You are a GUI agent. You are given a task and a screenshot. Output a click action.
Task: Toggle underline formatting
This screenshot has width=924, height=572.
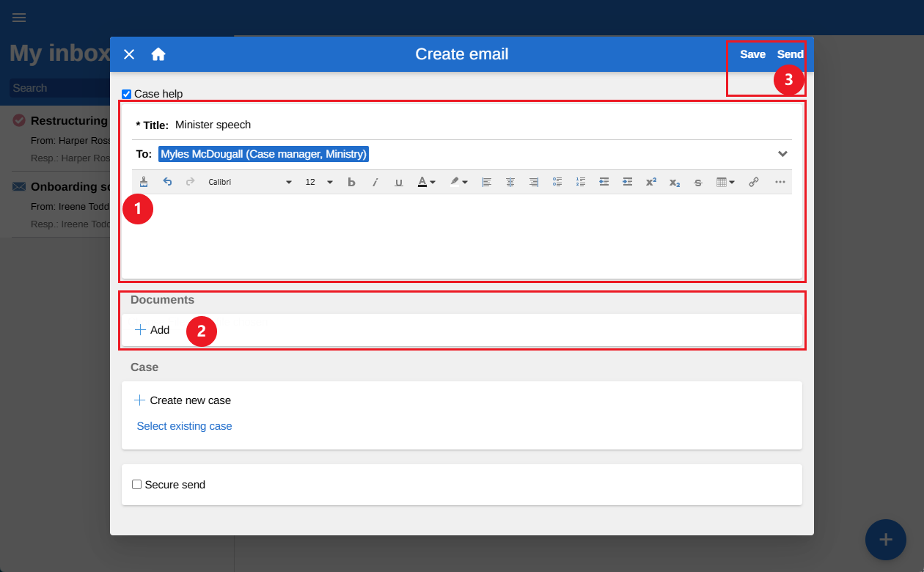[399, 182]
